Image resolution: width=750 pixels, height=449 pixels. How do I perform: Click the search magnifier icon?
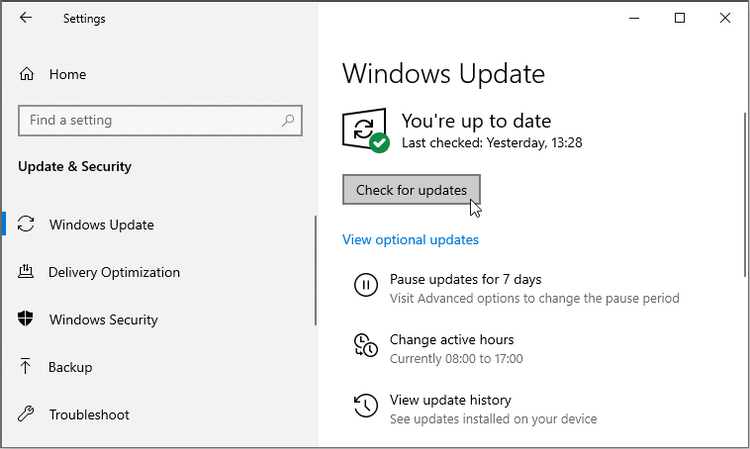click(x=288, y=120)
